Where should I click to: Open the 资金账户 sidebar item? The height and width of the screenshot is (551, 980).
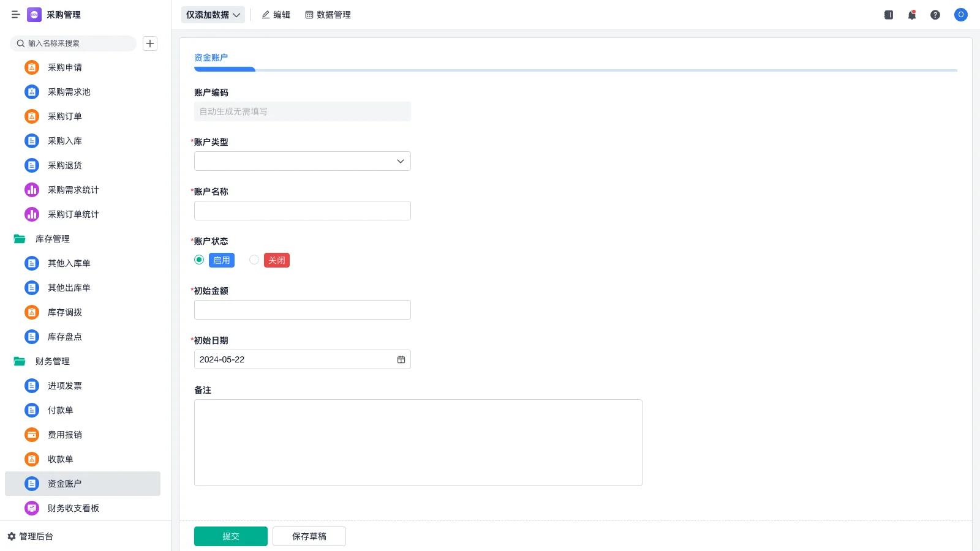click(83, 484)
